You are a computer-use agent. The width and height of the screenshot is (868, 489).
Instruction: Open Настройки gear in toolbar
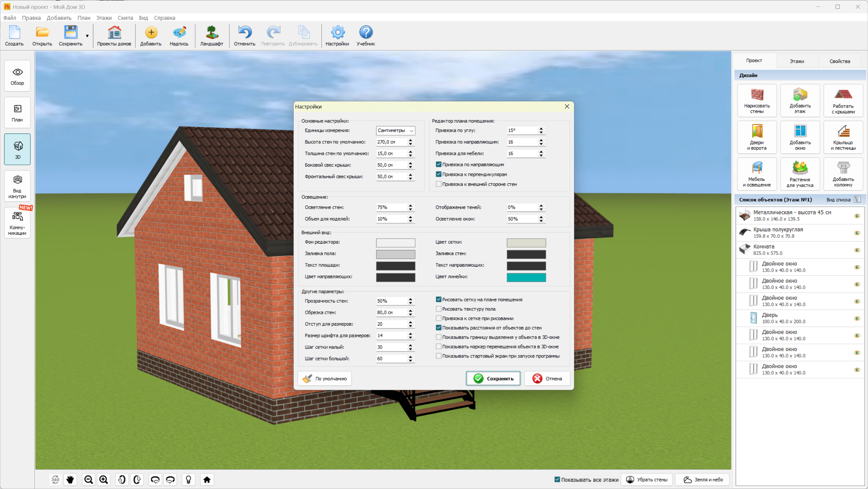pos(337,35)
